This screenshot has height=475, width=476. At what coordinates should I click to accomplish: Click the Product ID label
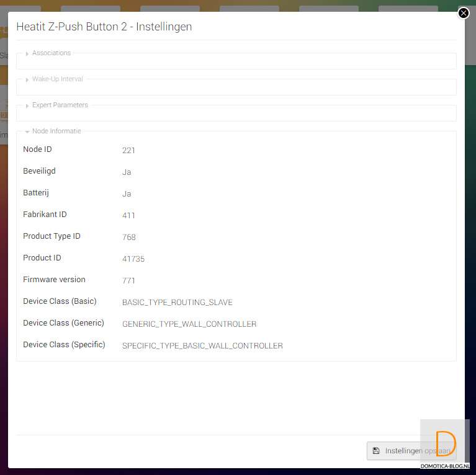point(42,258)
